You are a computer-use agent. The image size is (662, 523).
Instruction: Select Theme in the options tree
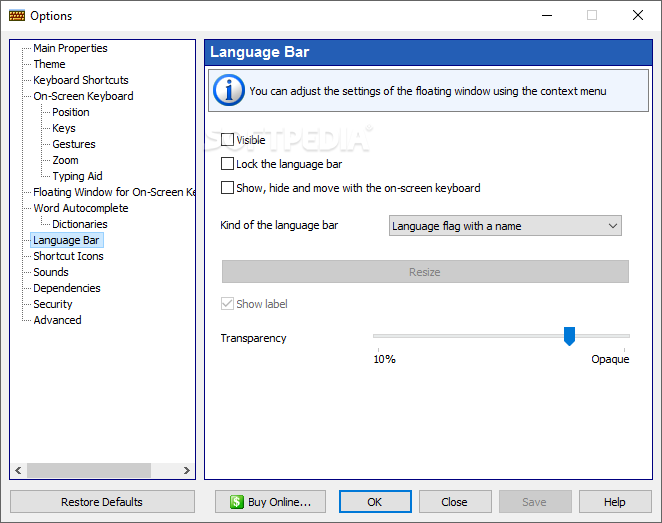click(49, 64)
